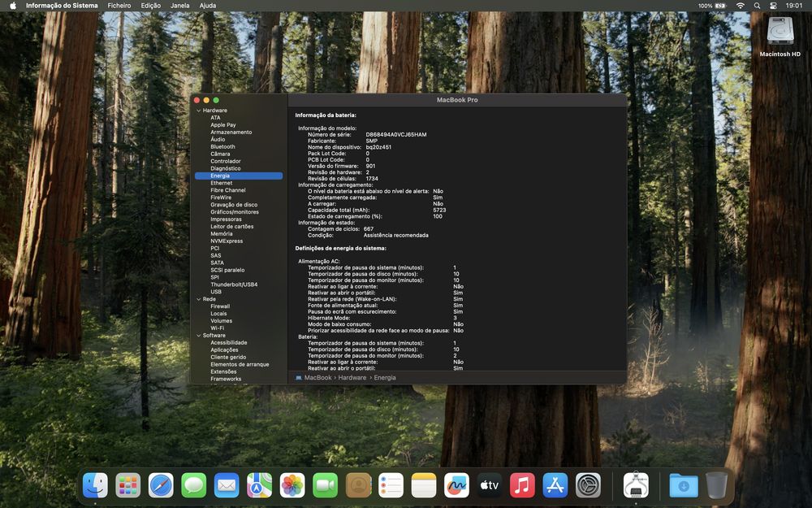Screen dimensions: 812x508
Task: Open Reminders in the Dock
Action: coord(391,486)
